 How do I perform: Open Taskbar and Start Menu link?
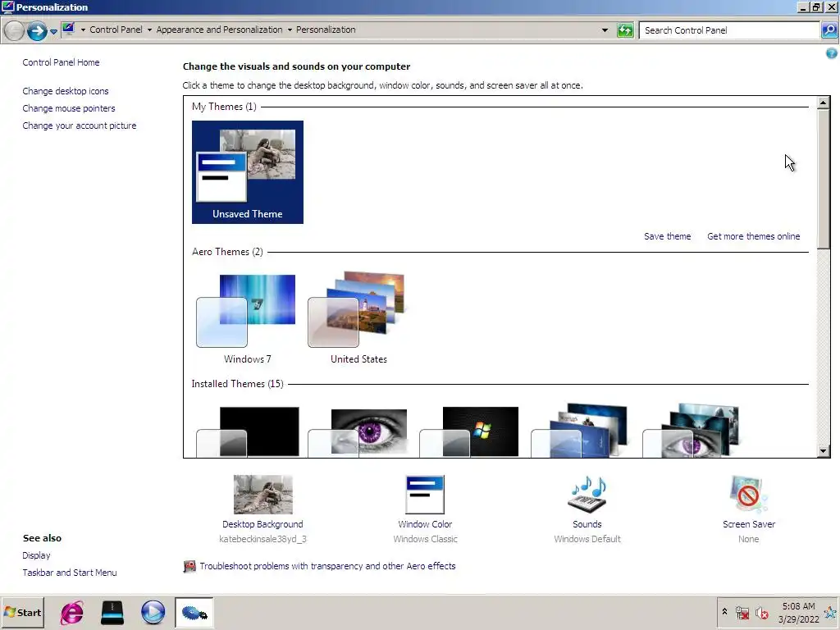[x=70, y=573]
